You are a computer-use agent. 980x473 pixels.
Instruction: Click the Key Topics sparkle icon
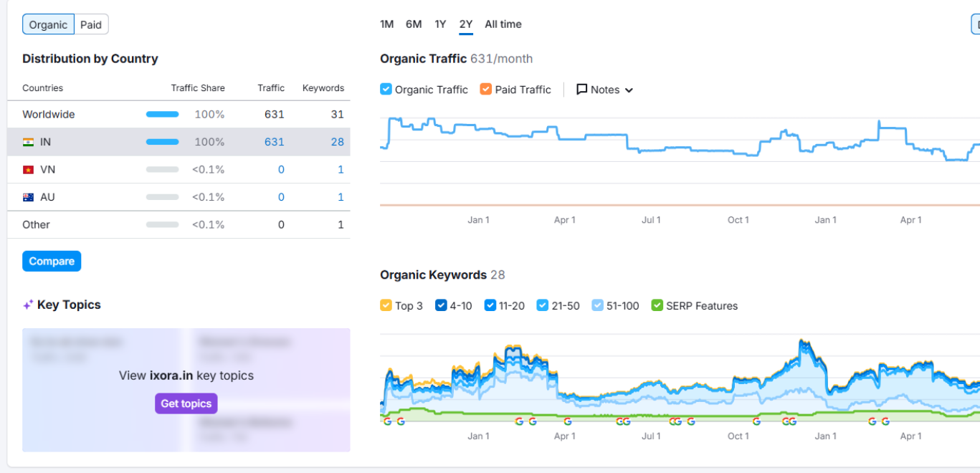click(x=28, y=305)
